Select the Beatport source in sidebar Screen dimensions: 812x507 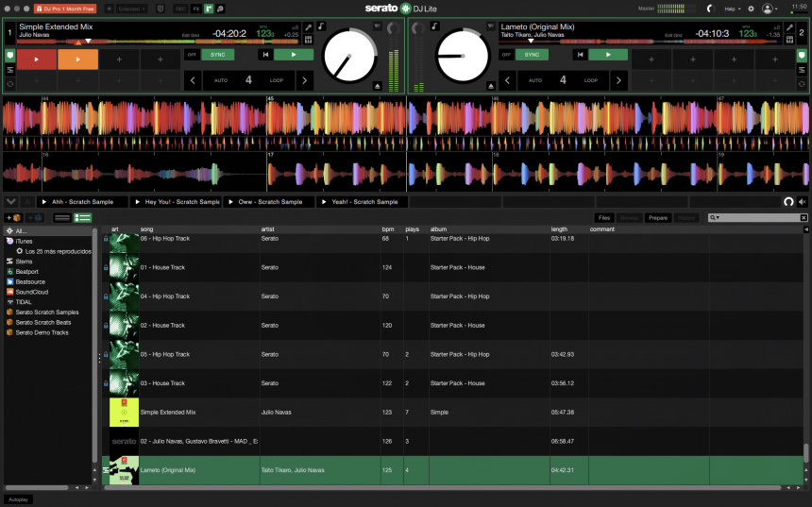27,271
